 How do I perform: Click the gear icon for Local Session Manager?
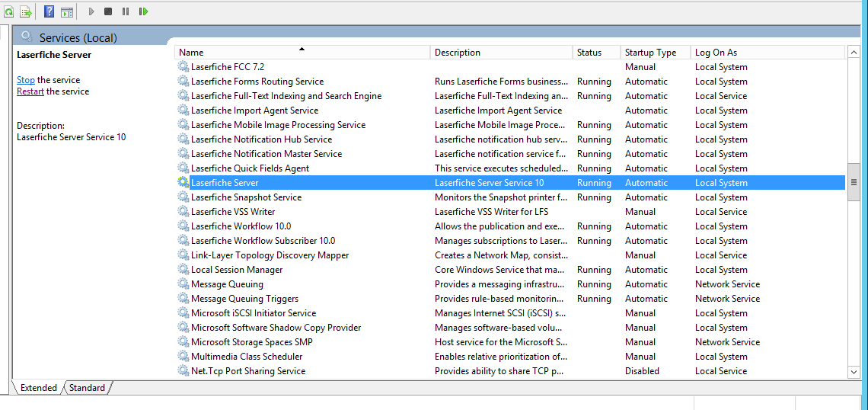183,269
